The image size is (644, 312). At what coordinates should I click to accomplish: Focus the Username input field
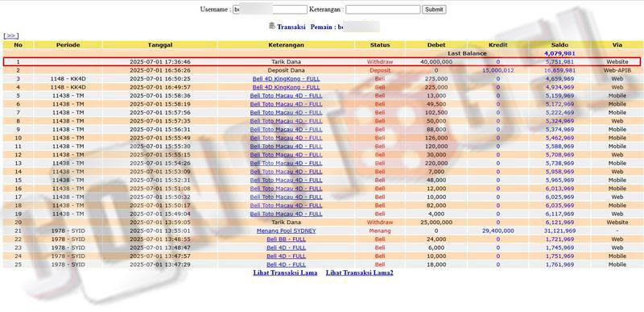270,10
